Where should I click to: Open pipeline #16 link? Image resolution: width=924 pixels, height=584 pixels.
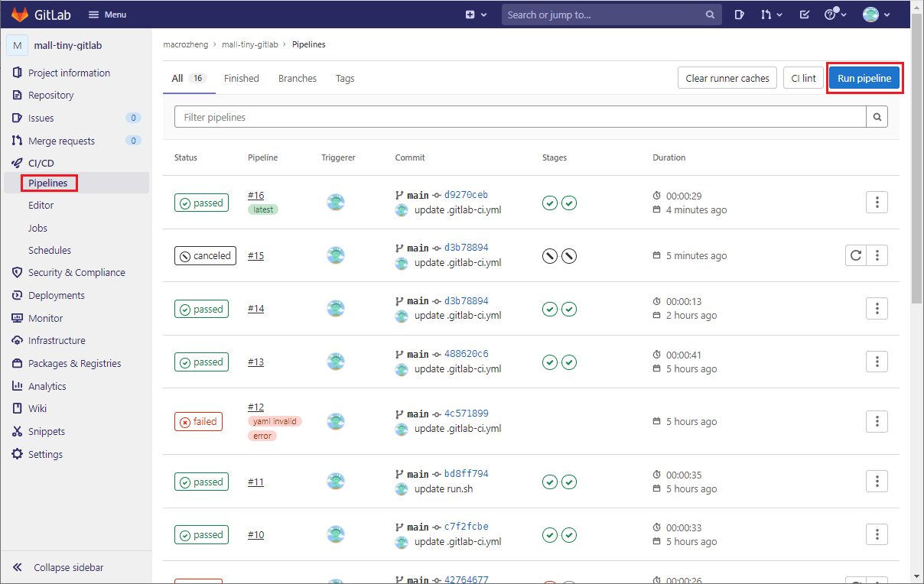256,196
